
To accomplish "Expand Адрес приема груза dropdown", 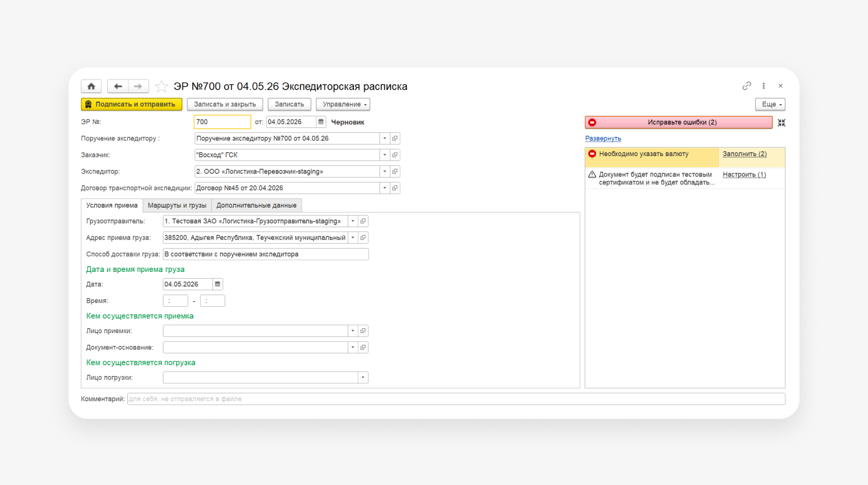I will [353, 238].
